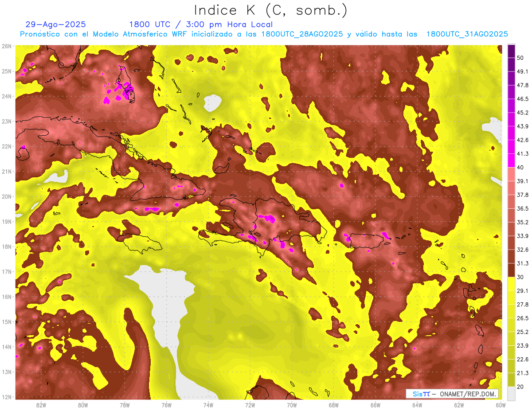
Task: Pick the darkest purple swatch above 50
Action: point(511,51)
